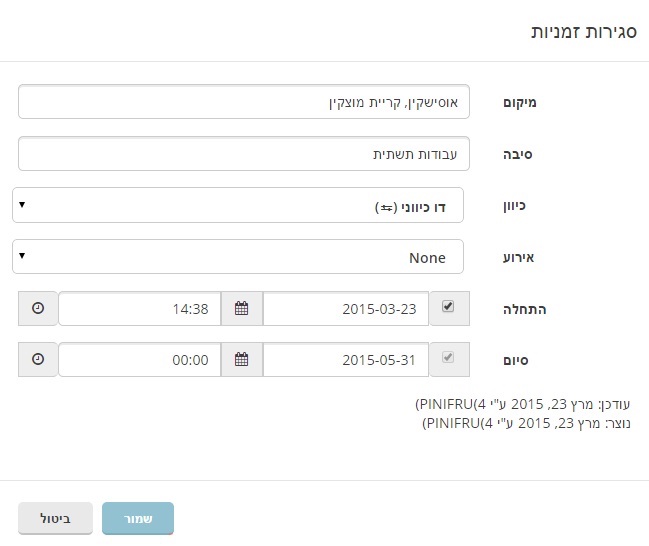Click the ביטול (cancel) button
649x546 pixels.
click(56, 519)
